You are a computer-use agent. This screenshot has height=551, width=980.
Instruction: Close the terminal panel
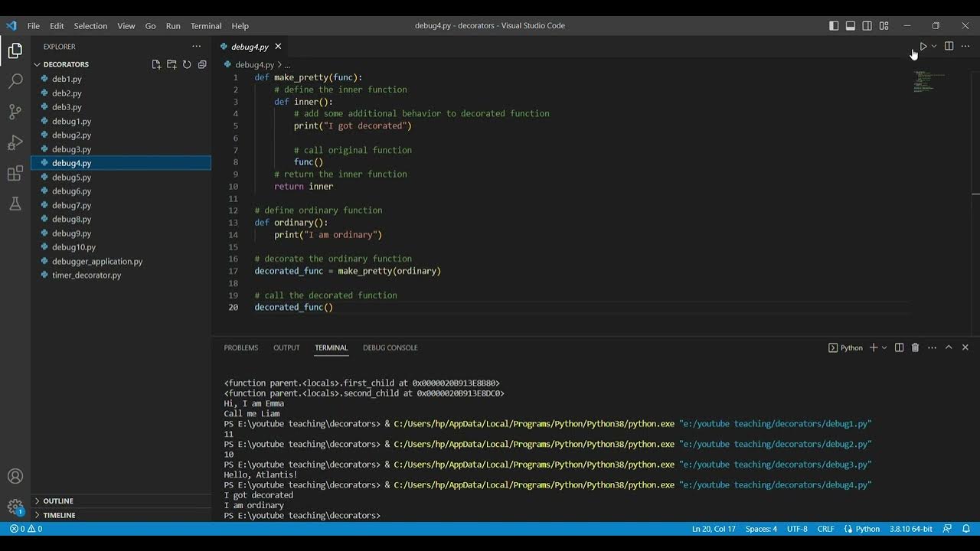point(965,347)
